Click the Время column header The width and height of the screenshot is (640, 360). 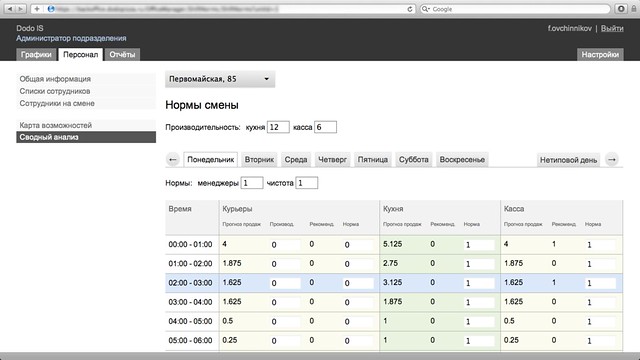tap(180, 209)
